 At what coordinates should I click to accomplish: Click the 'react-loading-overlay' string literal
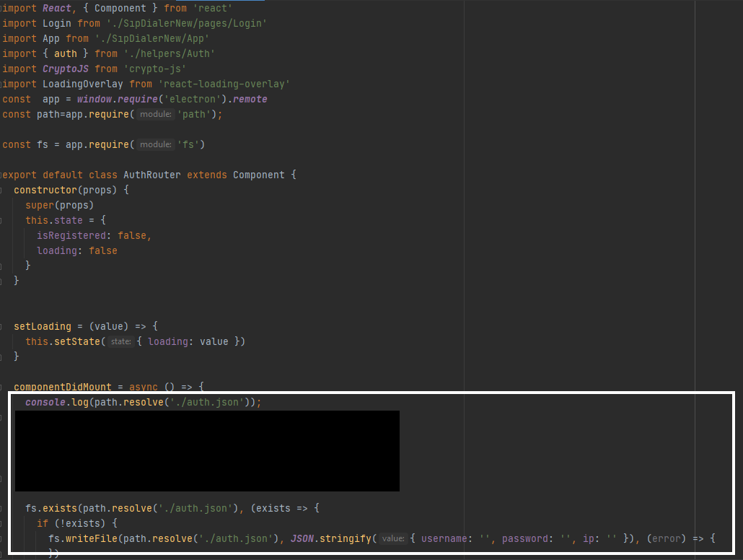(x=224, y=84)
